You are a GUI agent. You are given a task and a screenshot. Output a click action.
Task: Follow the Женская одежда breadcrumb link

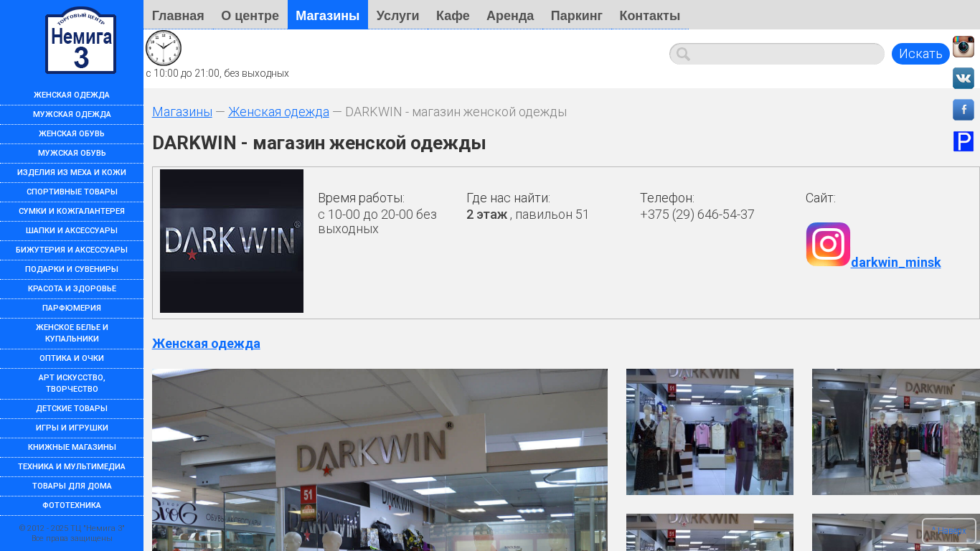[x=278, y=112]
